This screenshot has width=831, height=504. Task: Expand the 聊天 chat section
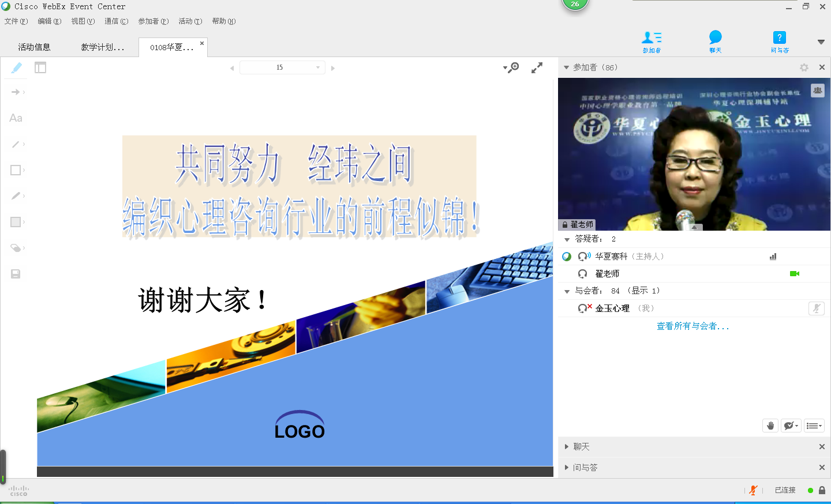[567, 447]
